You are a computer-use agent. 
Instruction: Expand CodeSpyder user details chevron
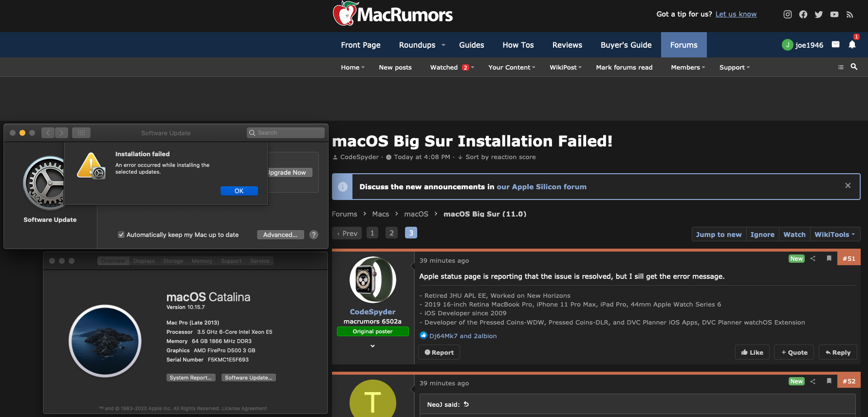click(x=372, y=345)
